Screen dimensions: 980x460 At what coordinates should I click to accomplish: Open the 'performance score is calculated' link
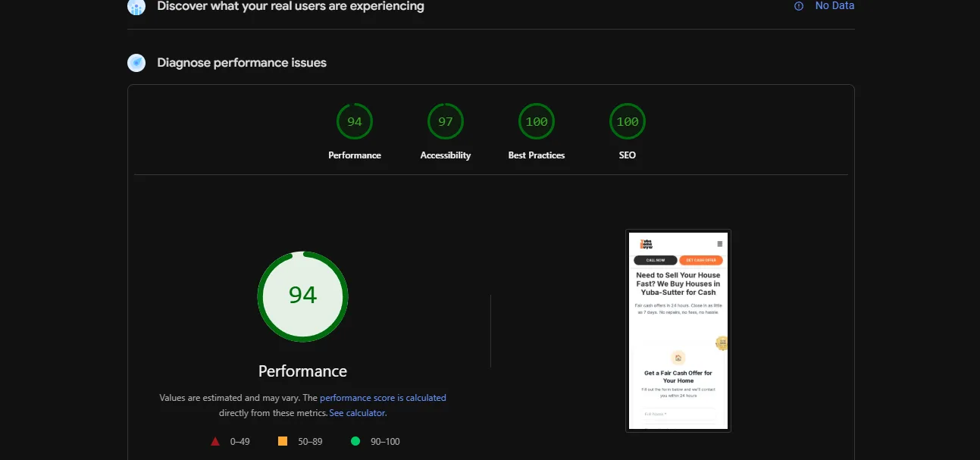(x=383, y=398)
